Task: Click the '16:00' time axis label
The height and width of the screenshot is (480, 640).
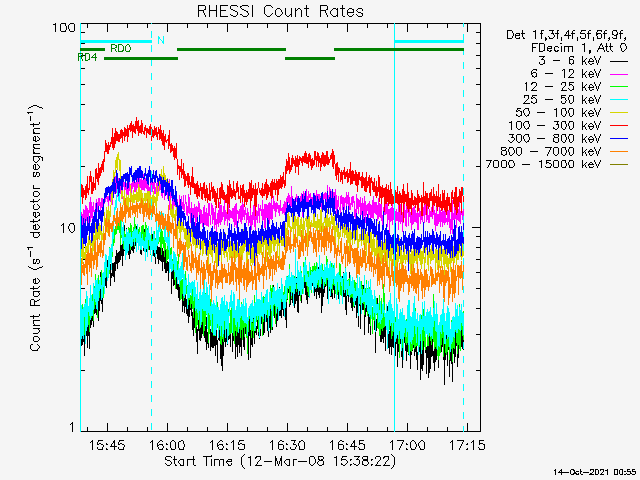Action: (x=167, y=445)
